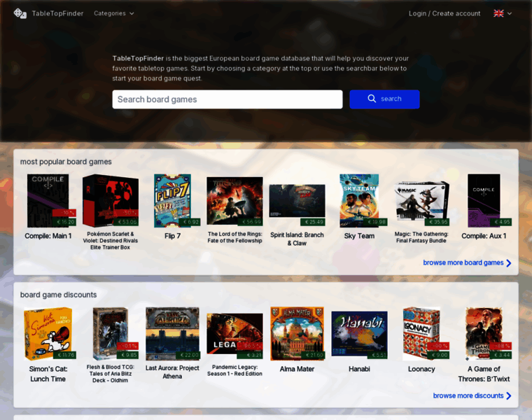
Task: Open the UK flag language selector
Action: tap(503, 13)
